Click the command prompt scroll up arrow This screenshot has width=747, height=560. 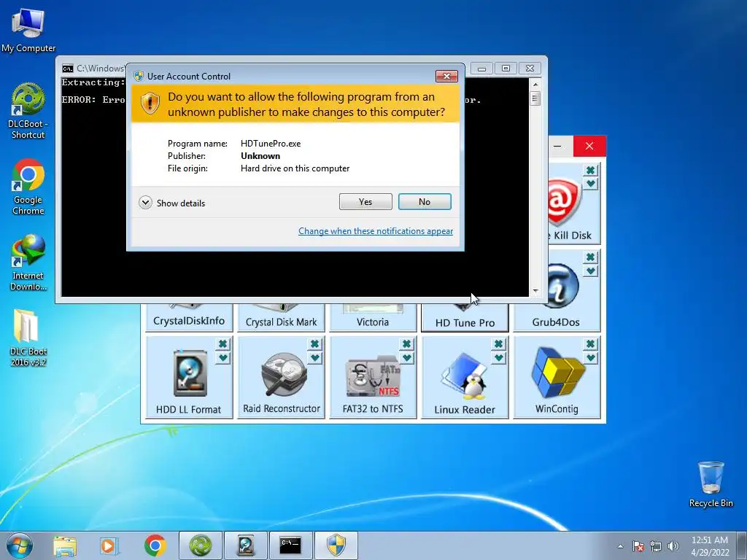click(x=535, y=85)
